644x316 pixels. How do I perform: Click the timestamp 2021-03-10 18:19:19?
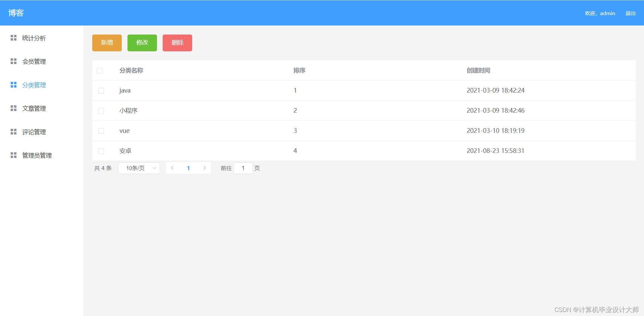pyautogui.click(x=495, y=130)
